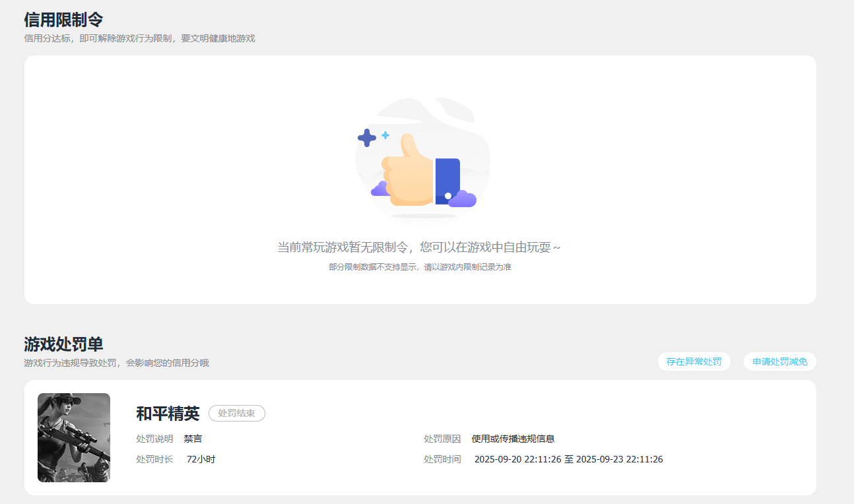854x504 pixels.
Task: Click the 信用分达标 subtitle text
Action: (139, 38)
